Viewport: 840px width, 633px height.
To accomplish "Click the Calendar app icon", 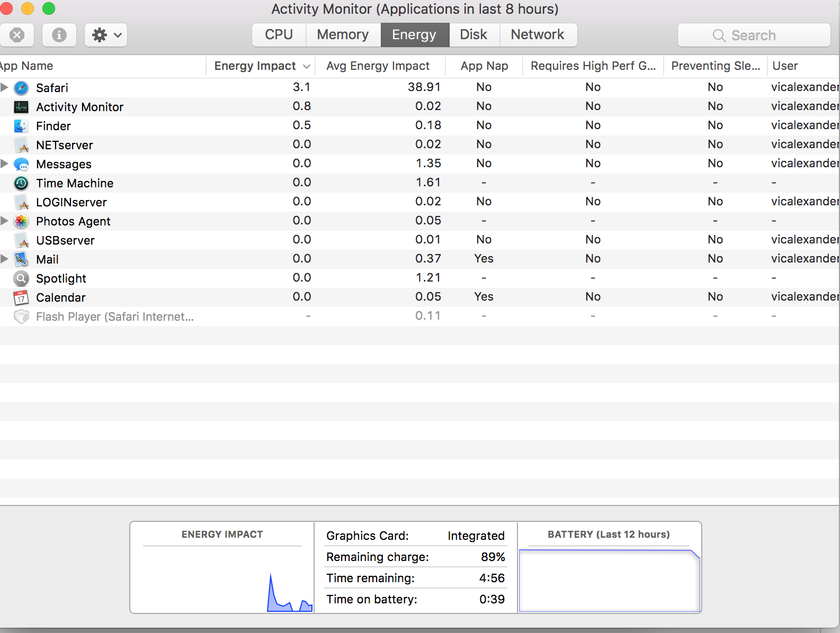I will 21,297.
